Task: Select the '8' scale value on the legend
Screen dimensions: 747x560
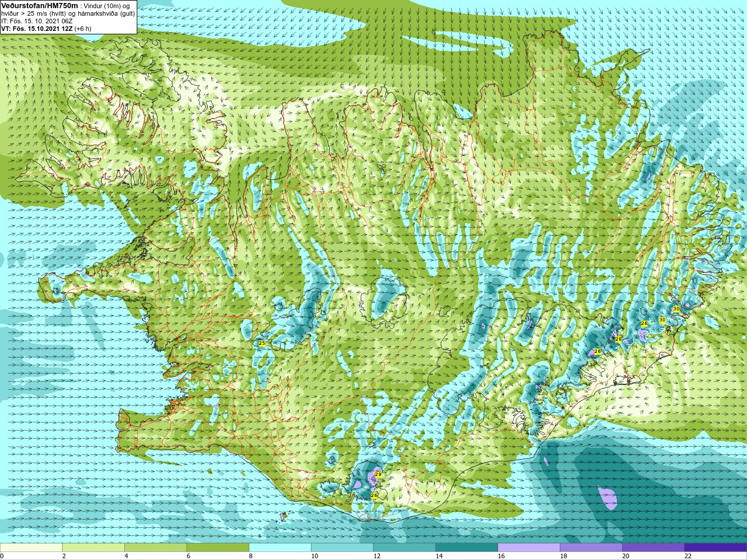Action: point(251,556)
